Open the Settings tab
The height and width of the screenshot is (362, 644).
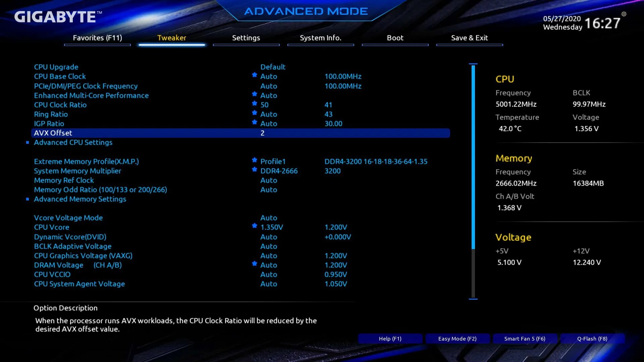247,38
